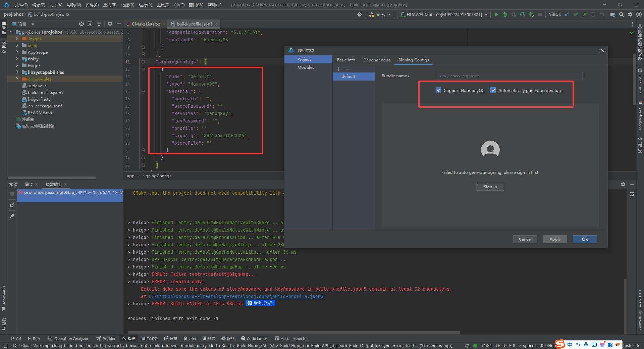
Task: Click the Bundle name input field
Action: [x=509, y=76]
